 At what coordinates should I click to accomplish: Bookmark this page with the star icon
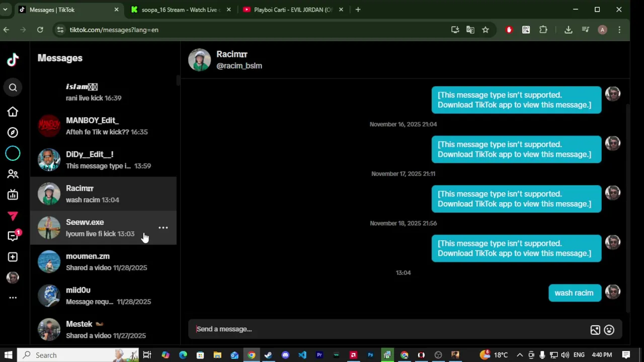click(485, 30)
